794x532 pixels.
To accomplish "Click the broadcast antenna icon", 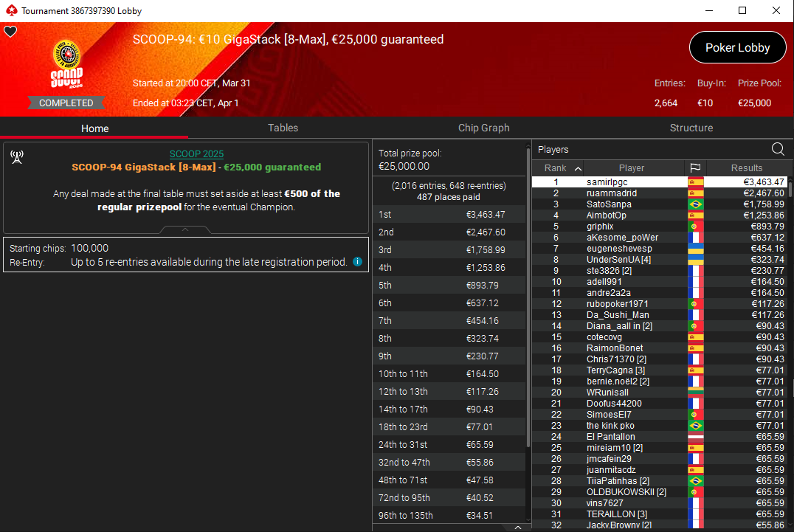I will tap(17, 157).
